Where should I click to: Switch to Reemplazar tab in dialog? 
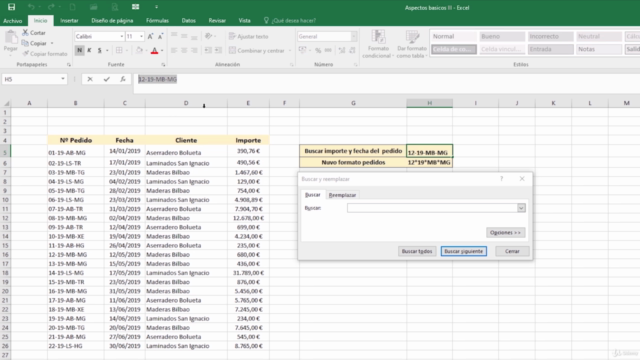(x=342, y=195)
